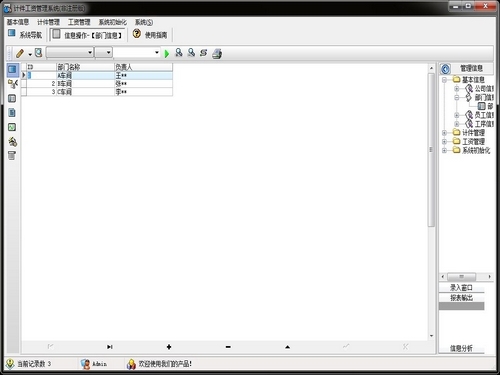Viewport: 500px width, 375px height.
Task: Click the scissors tool sidebar icon
Action: click(13, 84)
